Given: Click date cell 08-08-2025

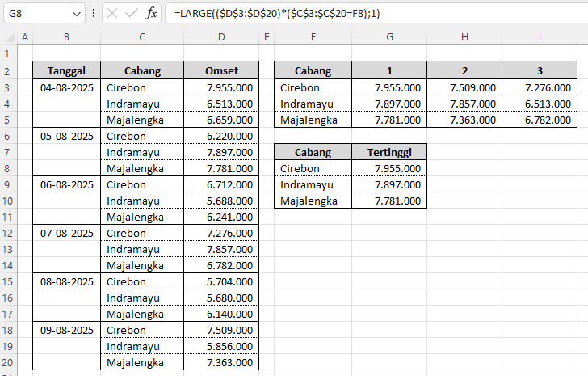Looking at the screenshot, I should point(67,281).
